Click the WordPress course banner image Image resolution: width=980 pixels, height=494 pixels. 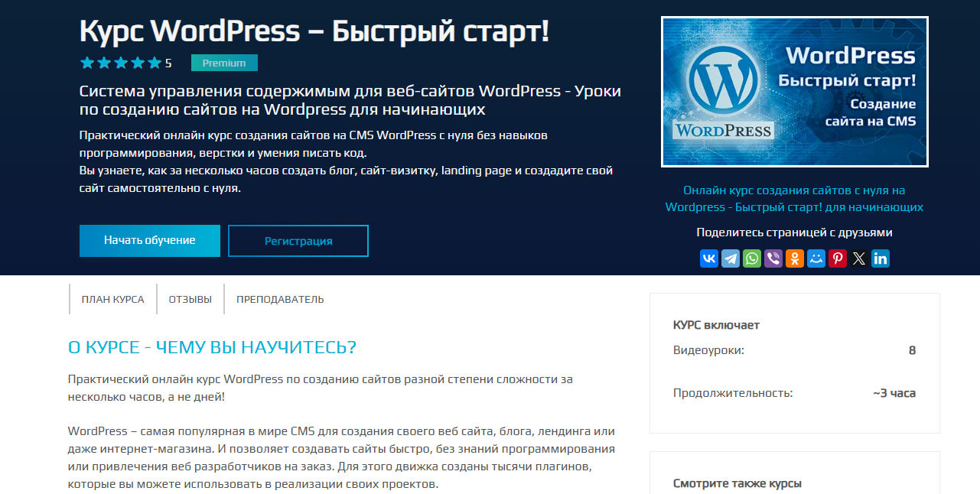coord(794,92)
